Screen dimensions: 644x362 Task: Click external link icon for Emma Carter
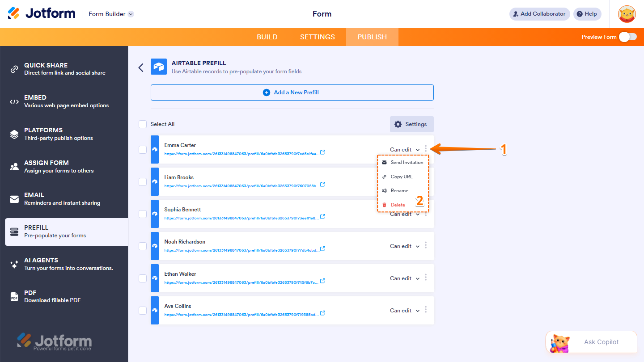[x=323, y=152]
